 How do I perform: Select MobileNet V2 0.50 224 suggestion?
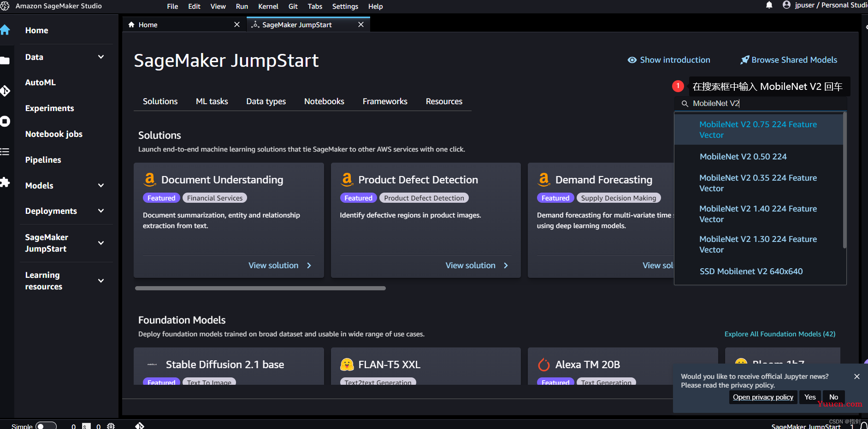click(759, 157)
